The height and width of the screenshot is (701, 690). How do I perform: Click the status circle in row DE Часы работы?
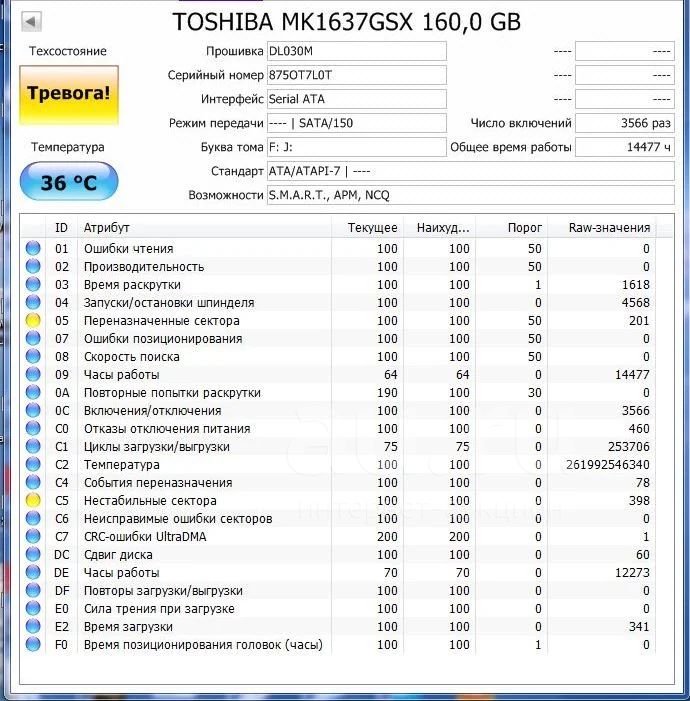[33, 572]
